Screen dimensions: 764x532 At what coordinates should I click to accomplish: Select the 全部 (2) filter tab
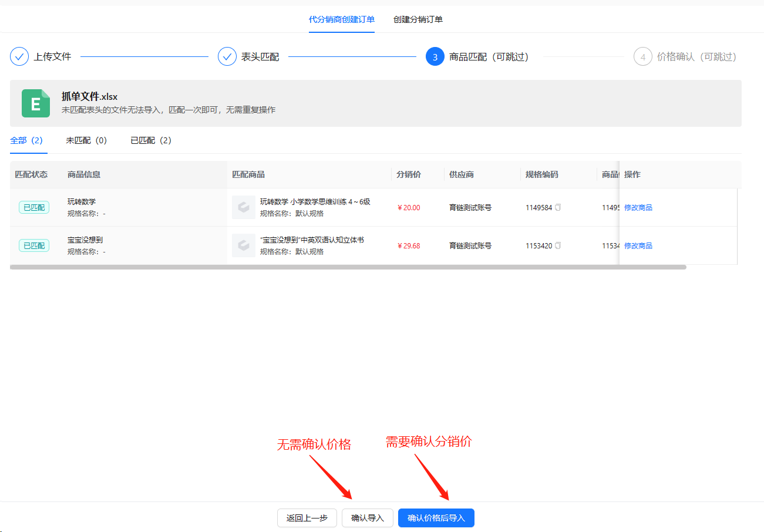coord(26,140)
